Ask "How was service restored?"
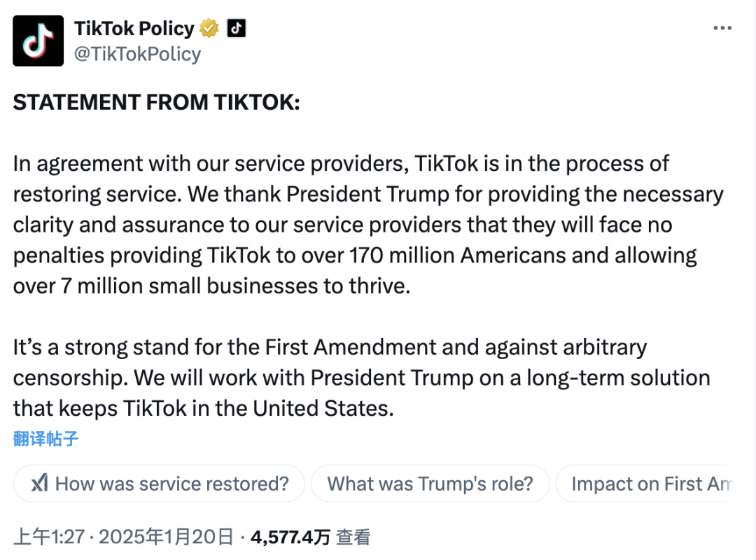Image resolution: width=756 pixels, height=560 pixels. click(159, 483)
